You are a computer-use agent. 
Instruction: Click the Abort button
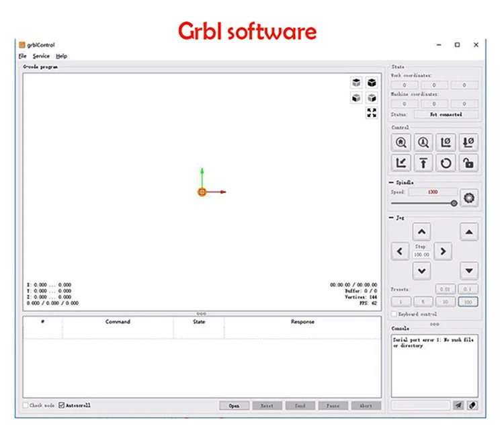366,405
